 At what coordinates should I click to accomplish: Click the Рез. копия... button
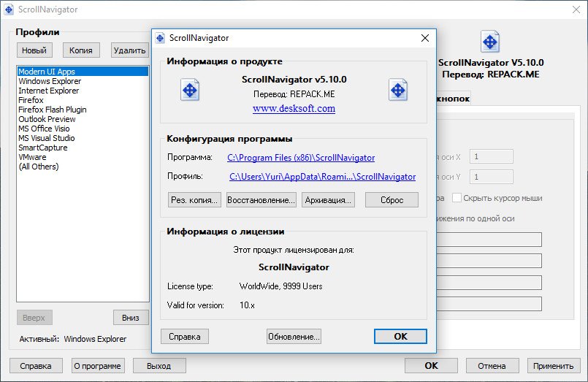click(194, 200)
